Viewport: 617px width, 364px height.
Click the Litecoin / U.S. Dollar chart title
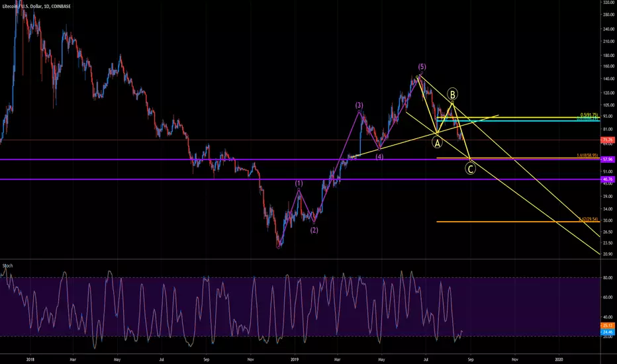[36, 7]
